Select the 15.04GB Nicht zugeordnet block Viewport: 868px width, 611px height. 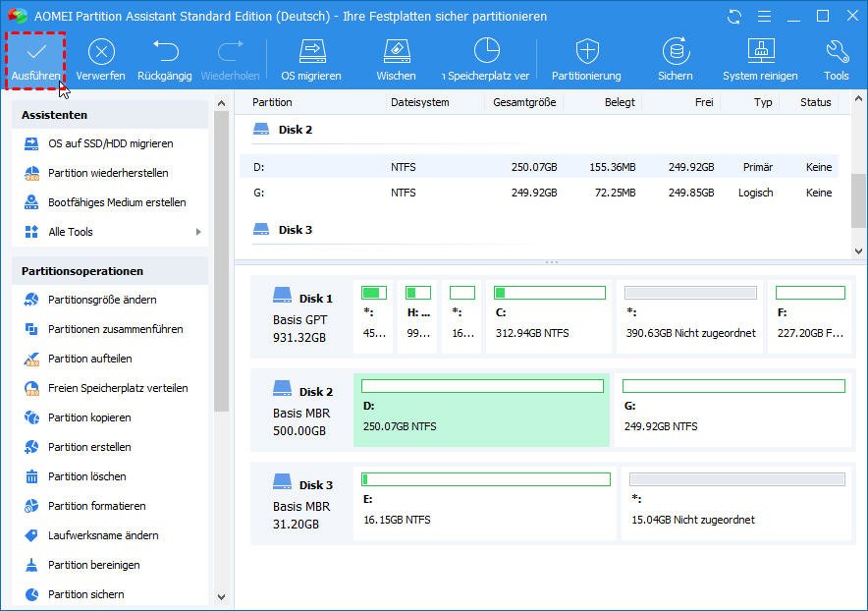736,503
